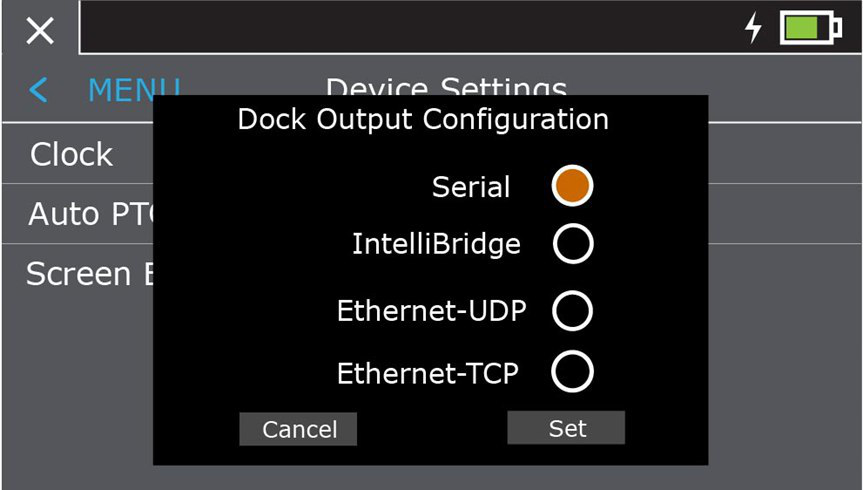Viewport: 863px width, 490px height.
Task: Click the IntelliBridge label text
Action: (x=436, y=244)
